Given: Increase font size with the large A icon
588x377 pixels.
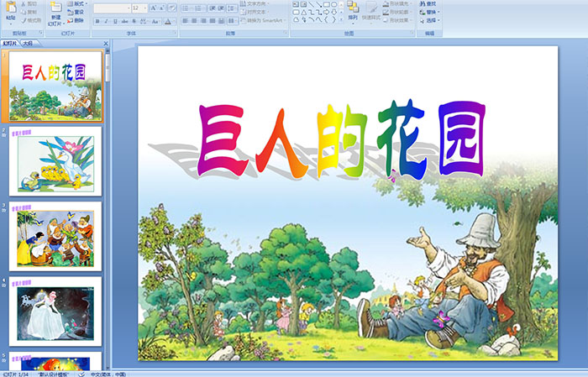Looking at the screenshot, I should click(x=153, y=8).
